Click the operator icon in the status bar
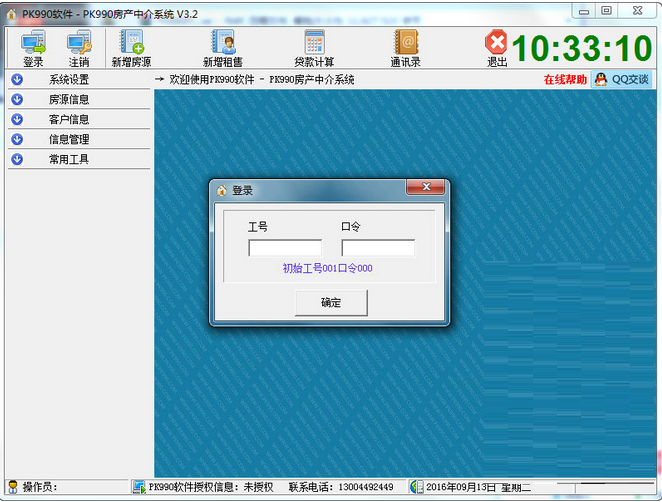Viewport: 662px width, 502px height. pos(13,487)
